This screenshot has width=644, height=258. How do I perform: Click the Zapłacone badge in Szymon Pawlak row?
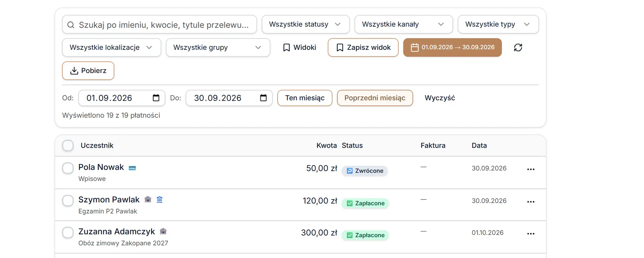pos(365,203)
